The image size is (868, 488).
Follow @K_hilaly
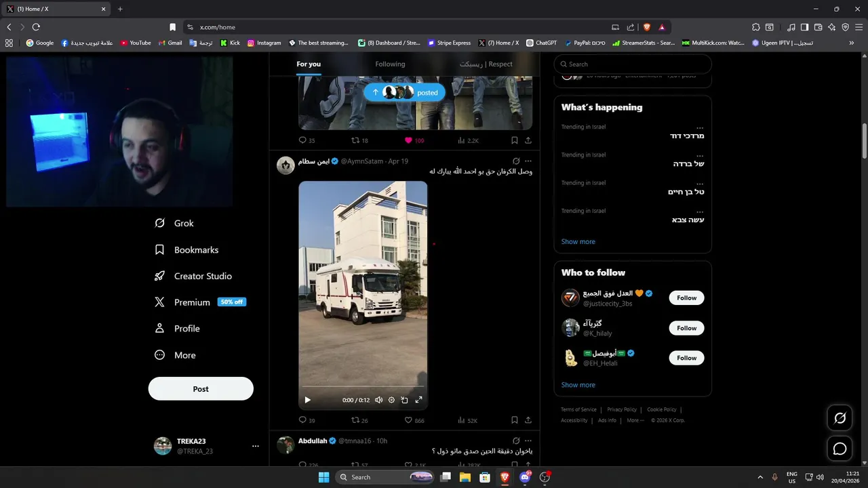[686, 328]
